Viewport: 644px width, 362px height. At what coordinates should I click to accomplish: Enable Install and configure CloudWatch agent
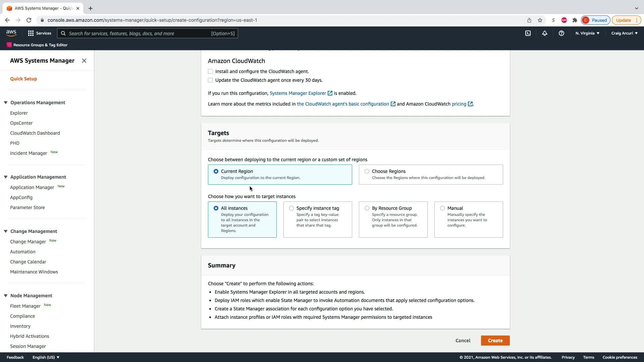click(210, 71)
